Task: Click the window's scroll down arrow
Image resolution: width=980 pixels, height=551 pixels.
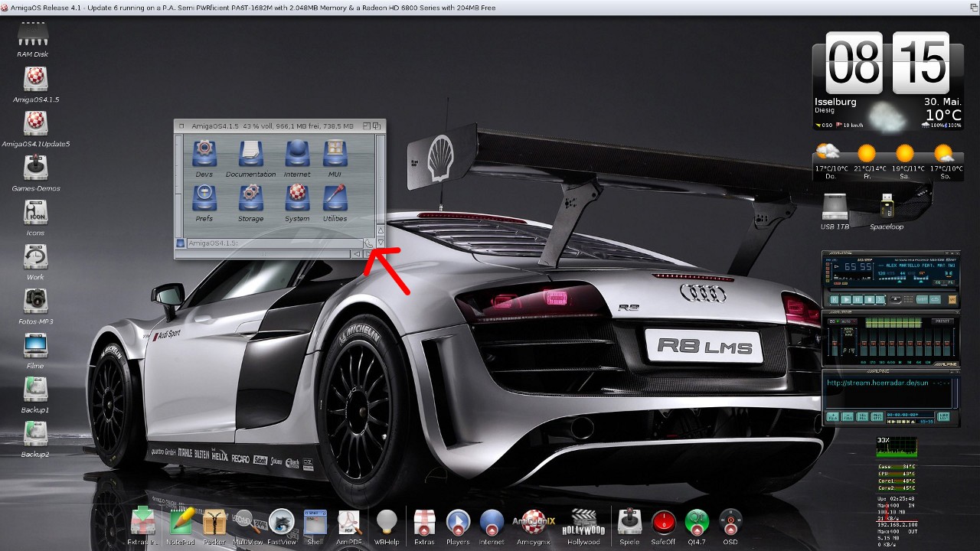Action: (381, 243)
